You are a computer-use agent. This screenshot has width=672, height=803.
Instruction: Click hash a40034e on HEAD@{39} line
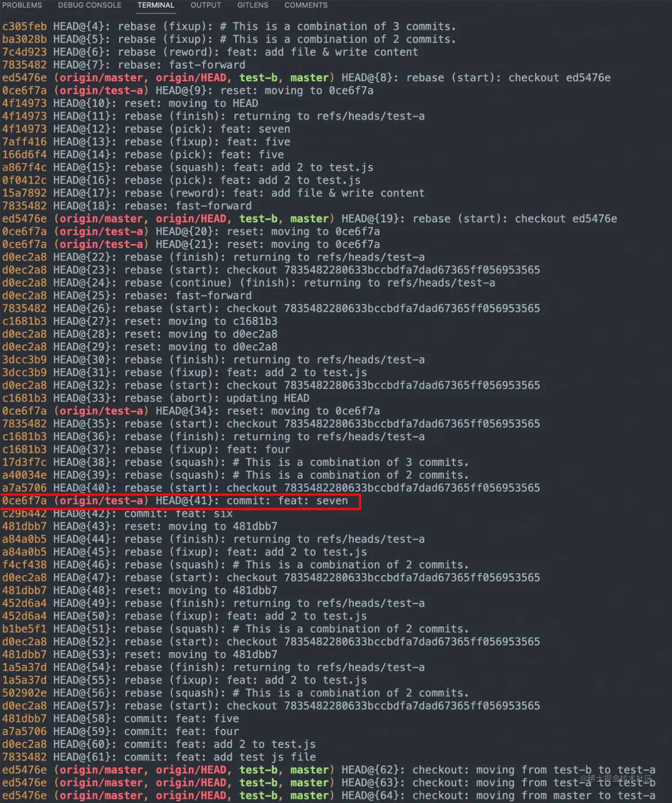[x=24, y=475]
